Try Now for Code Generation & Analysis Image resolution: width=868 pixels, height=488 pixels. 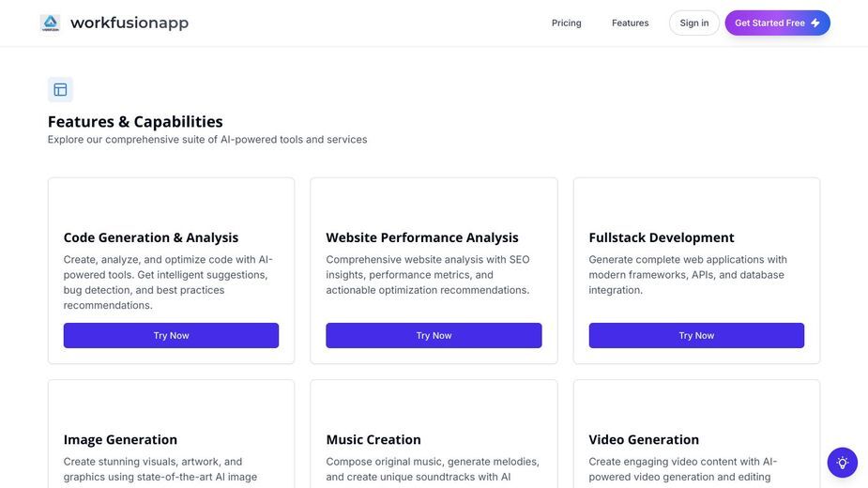pos(171,336)
